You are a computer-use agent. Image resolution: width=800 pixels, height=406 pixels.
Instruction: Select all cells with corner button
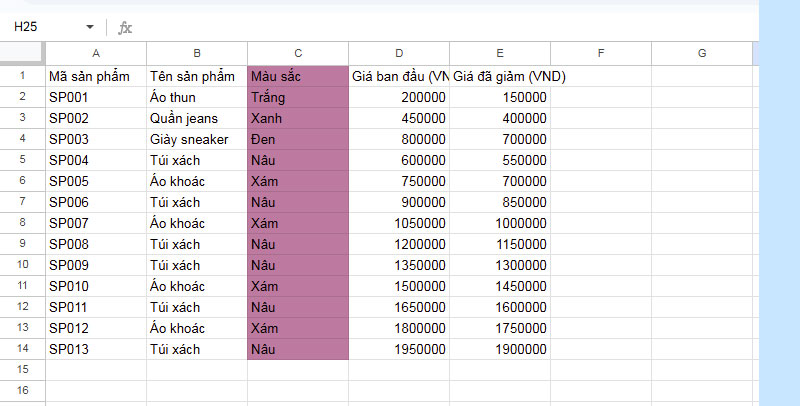pyautogui.click(x=22, y=53)
